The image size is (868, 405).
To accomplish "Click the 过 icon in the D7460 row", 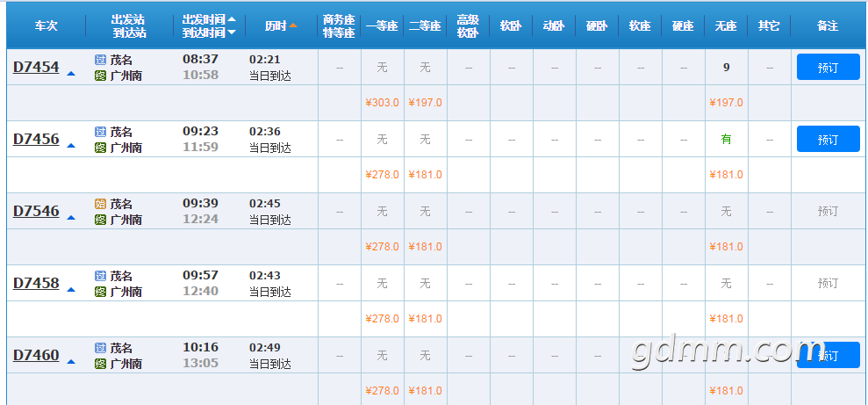I will [100, 348].
